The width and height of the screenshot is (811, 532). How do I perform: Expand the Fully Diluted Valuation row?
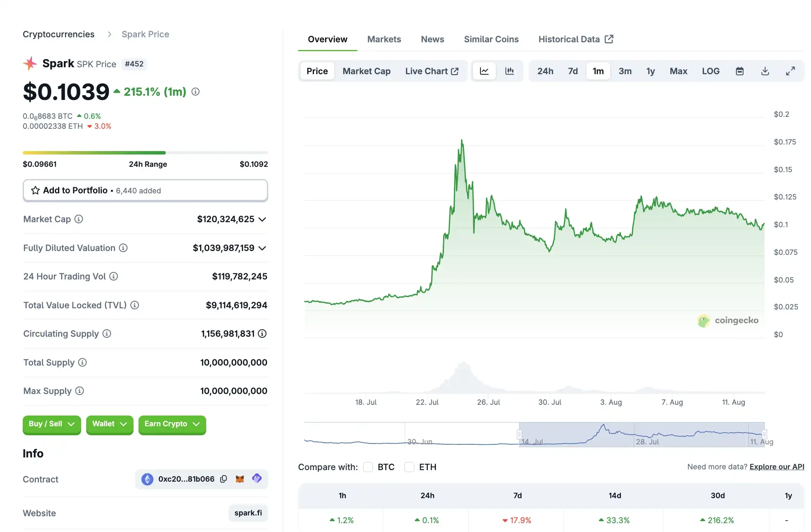coord(263,248)
